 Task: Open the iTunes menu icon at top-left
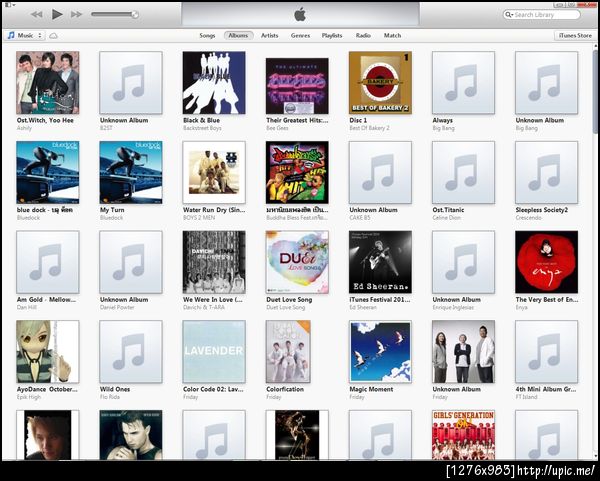click(8, 5)
